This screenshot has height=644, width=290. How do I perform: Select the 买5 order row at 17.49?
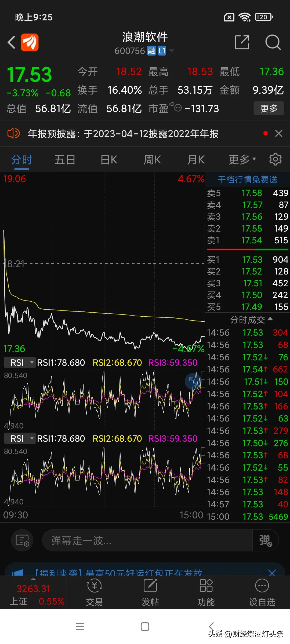tap(248, 307)
